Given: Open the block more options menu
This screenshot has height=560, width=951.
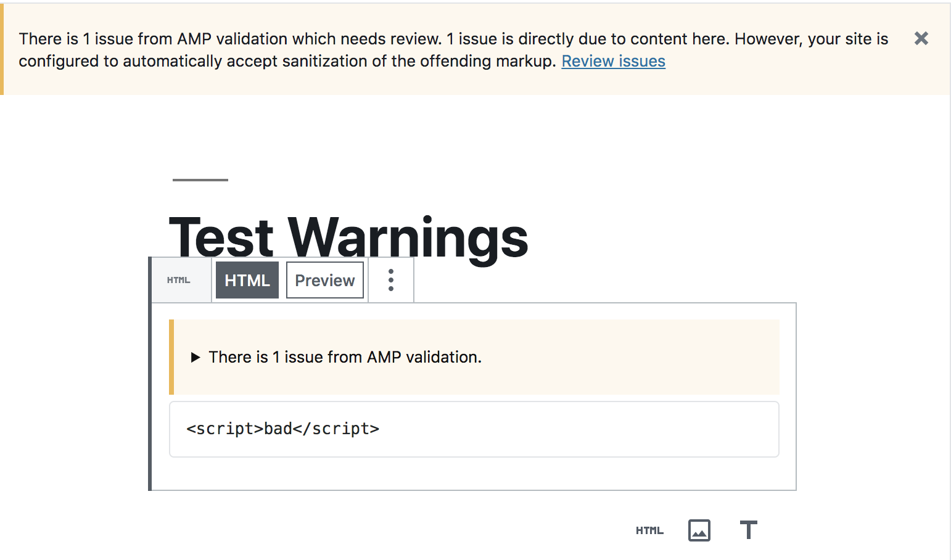Looking at the screenshot, I should (391, 280).
